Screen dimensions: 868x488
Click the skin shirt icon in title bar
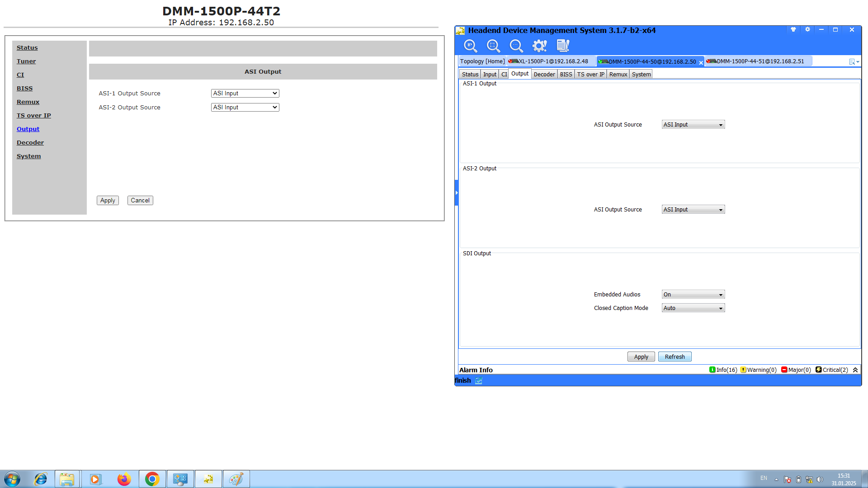(x=793, y=30)
